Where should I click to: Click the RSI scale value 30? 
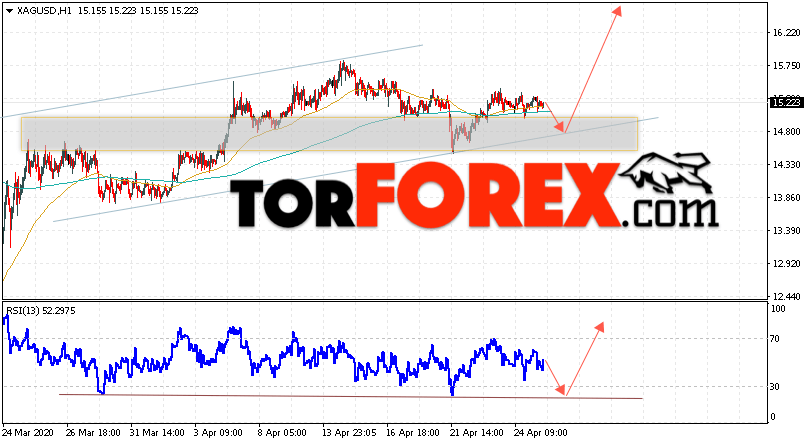776,386
